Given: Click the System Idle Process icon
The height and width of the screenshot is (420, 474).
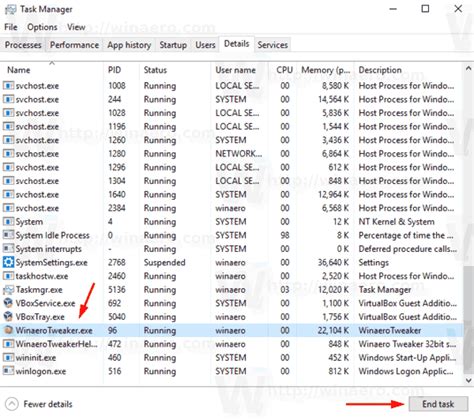Looking at the screenshot, I should tap(8, 235).
